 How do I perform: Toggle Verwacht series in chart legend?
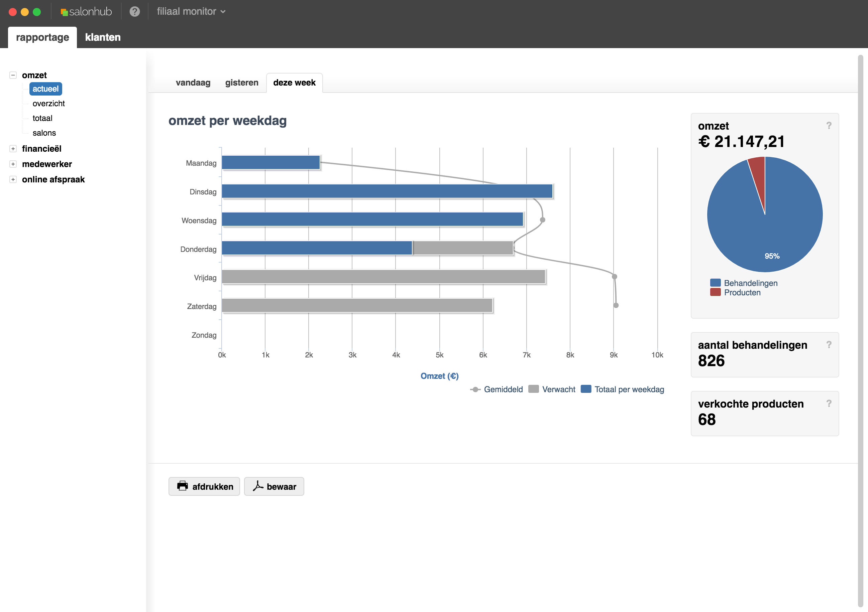[558, 389]
